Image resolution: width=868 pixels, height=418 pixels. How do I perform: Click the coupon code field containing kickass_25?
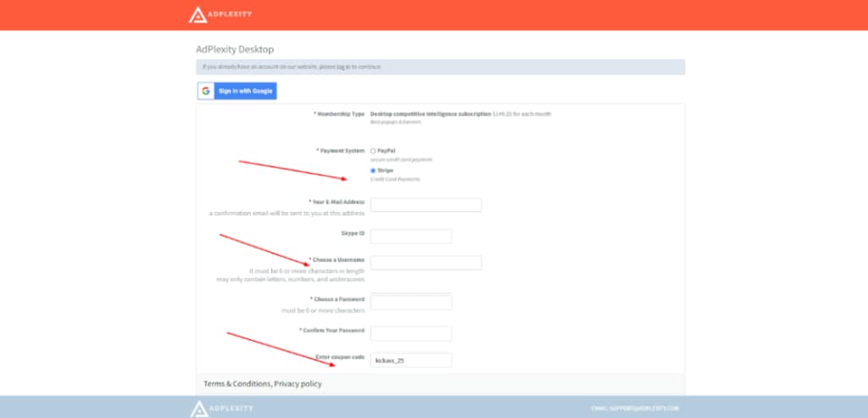pos(411,360)
